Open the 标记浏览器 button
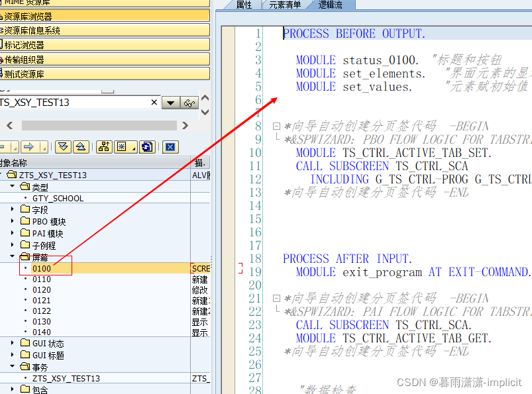The height and width of the screenshot is (394, 532). click(105, 45)
